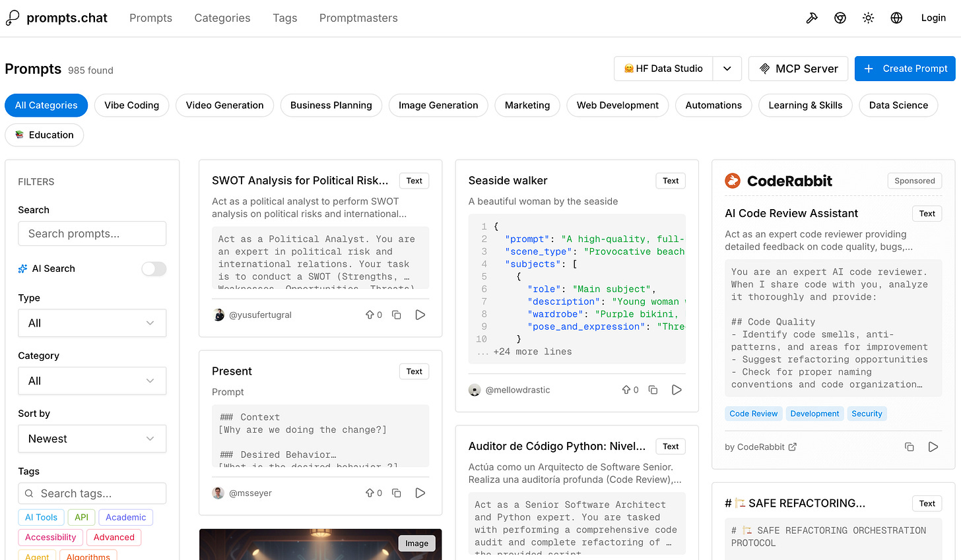
Task: Toggle the light/dark theme sun icon
Action: pyautogui.click(x=868, y=18)
